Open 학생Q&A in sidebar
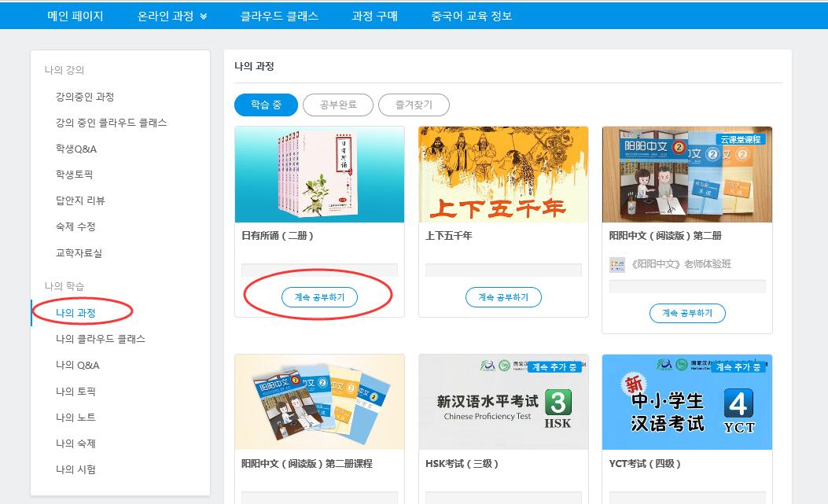Image resolution: width=828 pixels, height=504 pixels. point(76,149)
